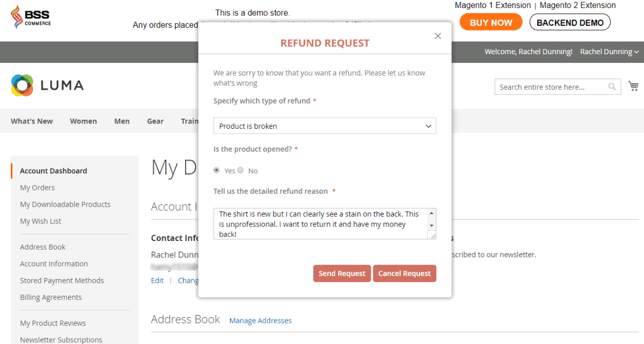Click the Cancel Request button
644x344 pixels.
tap(404, 273)
